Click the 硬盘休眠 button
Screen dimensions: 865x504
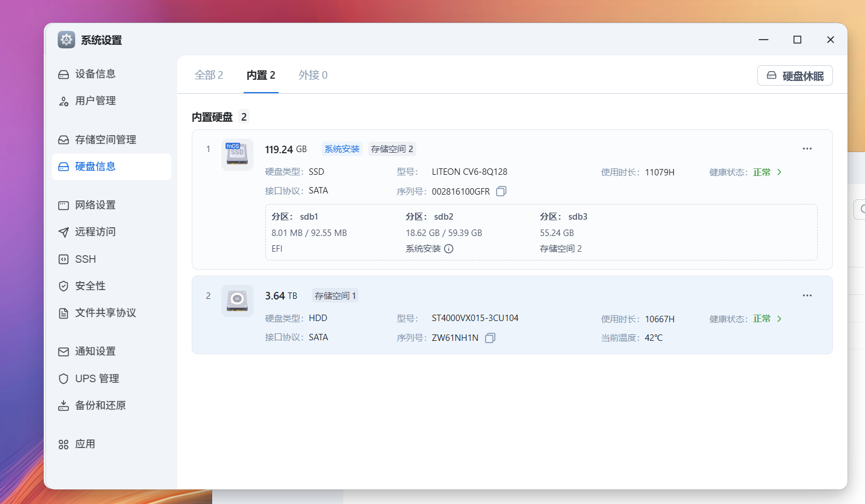pos(794,76)
